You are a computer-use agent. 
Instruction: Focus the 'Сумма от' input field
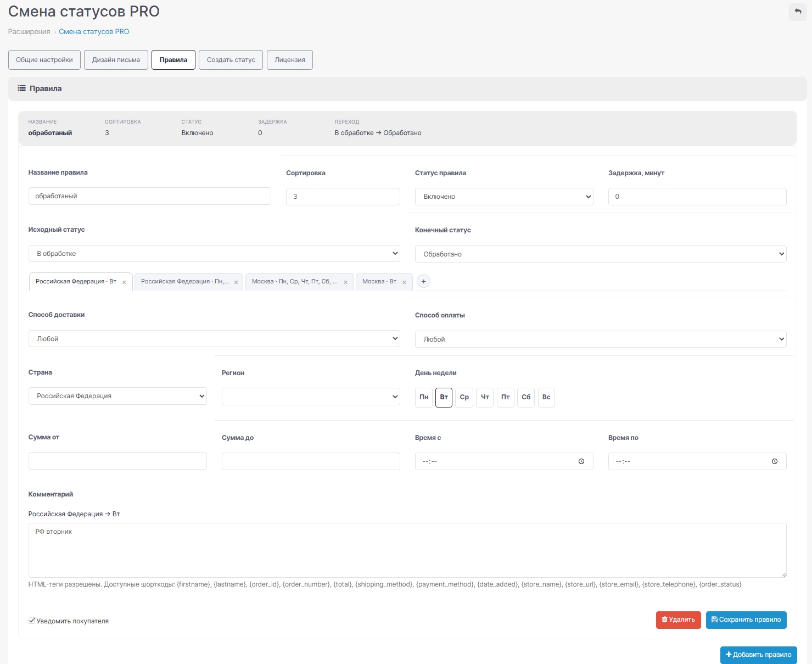[117, 461]
